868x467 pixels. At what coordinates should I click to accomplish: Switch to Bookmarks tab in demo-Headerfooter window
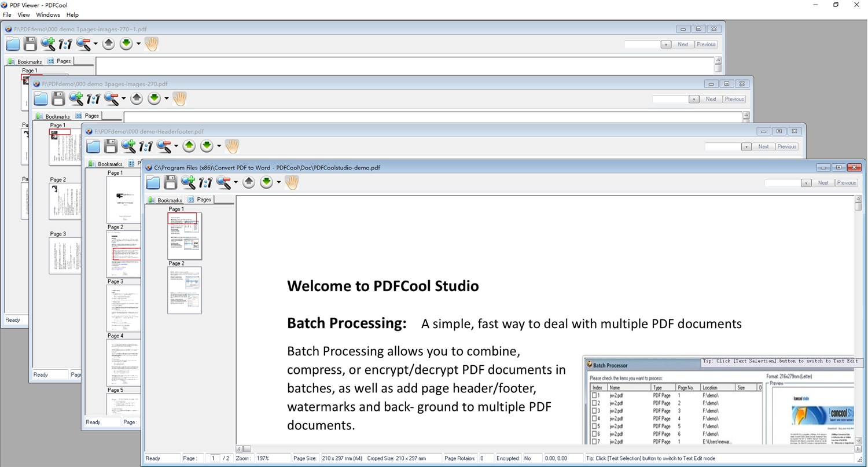click(105, 164)
